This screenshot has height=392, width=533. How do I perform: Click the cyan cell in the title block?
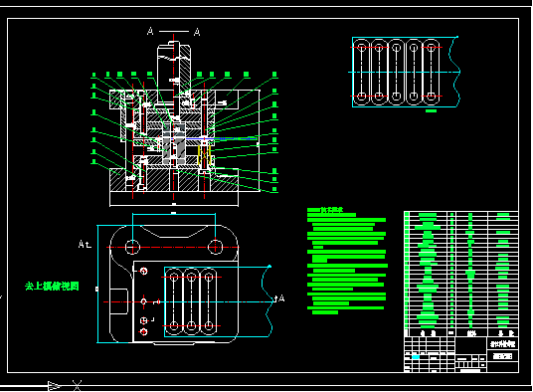416,357
